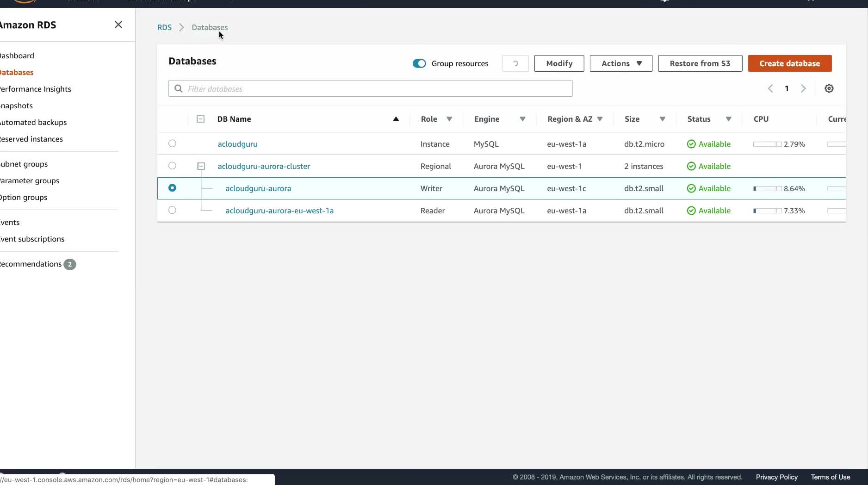Go to previous page arrow
This screenshot has height=485, width=868.
click(x=770, y=88)
